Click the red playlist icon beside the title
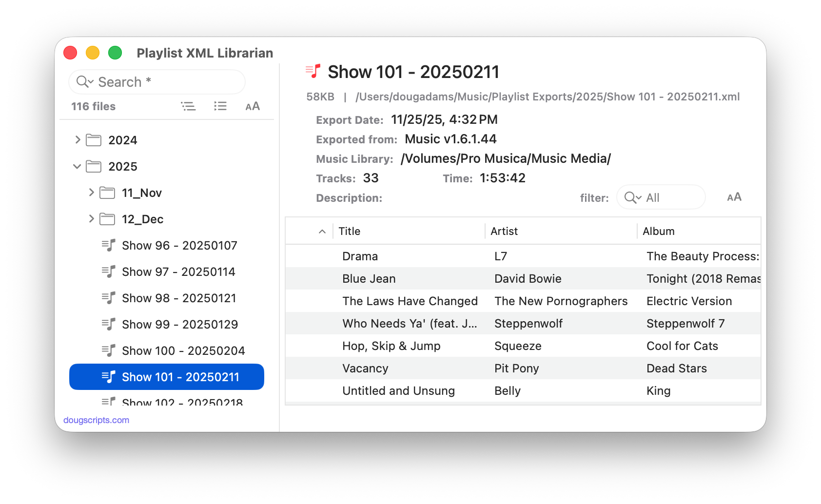The image size is (821, 504). [x=313, y=72]
